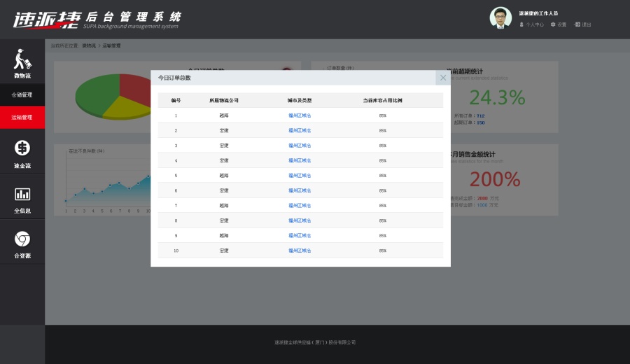Click the 所属物流公司 column header
Viewport: 630px width, 364px height.
(224, 100)
